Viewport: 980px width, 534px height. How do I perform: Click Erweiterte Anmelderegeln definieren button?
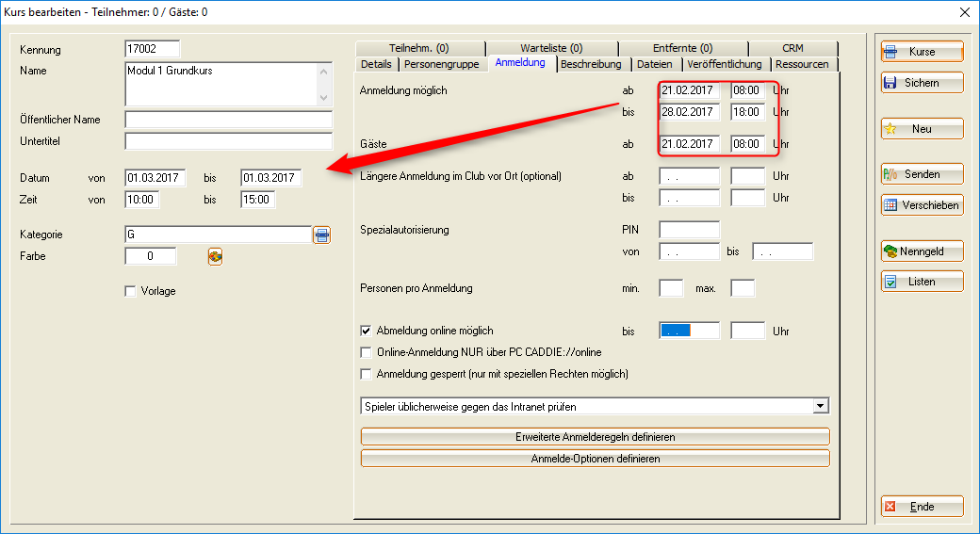595,437
